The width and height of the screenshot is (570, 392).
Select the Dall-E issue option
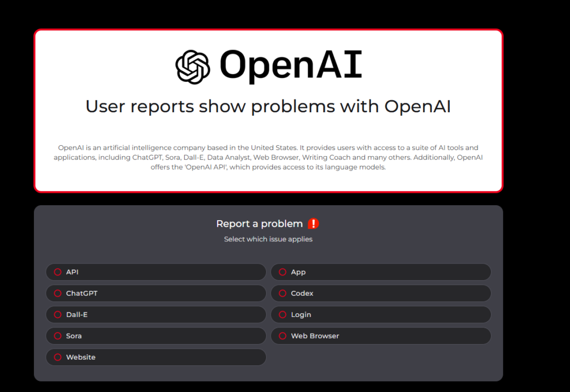pos(57,315)
